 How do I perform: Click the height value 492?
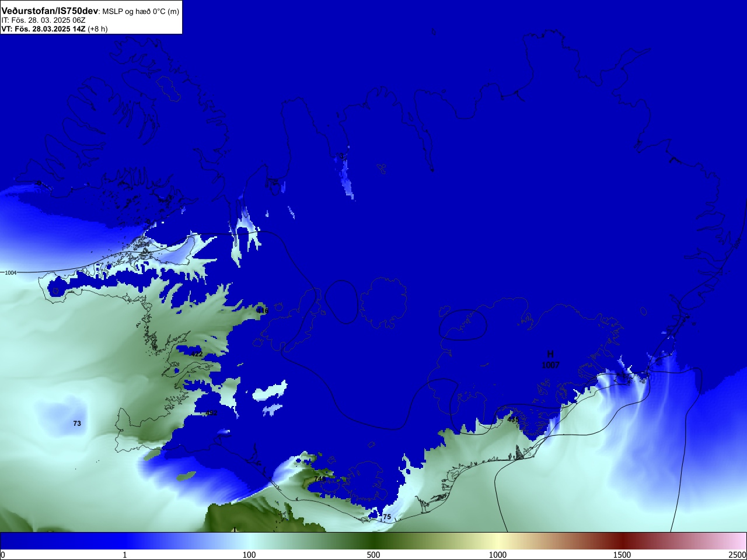click(211, 413)
